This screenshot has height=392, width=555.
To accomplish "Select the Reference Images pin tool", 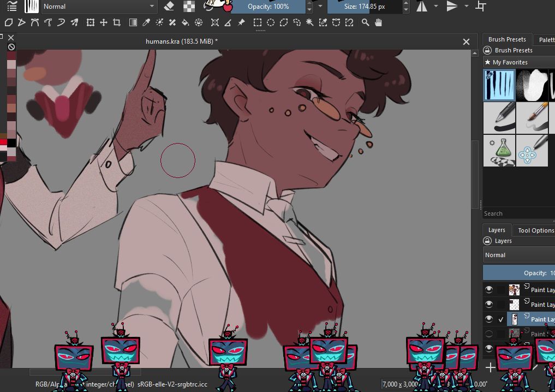I will point(241,23).
